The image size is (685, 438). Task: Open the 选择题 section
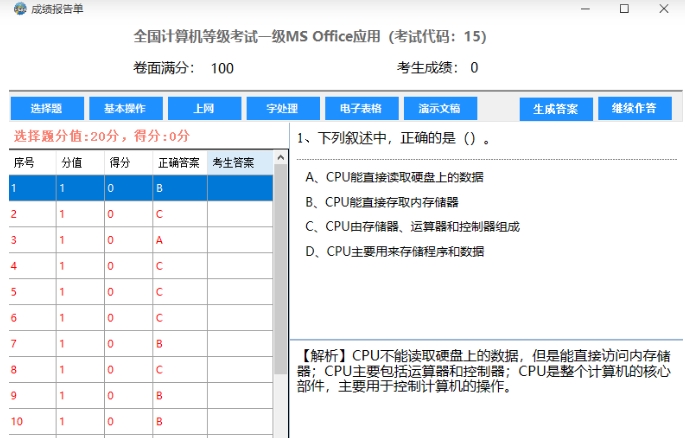pos(47,108)
